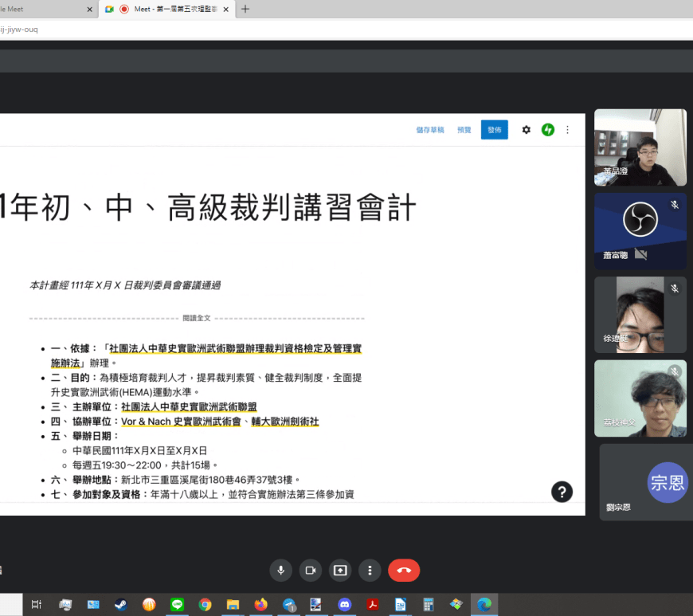Close the active Meet recording tab

point(227,9)
